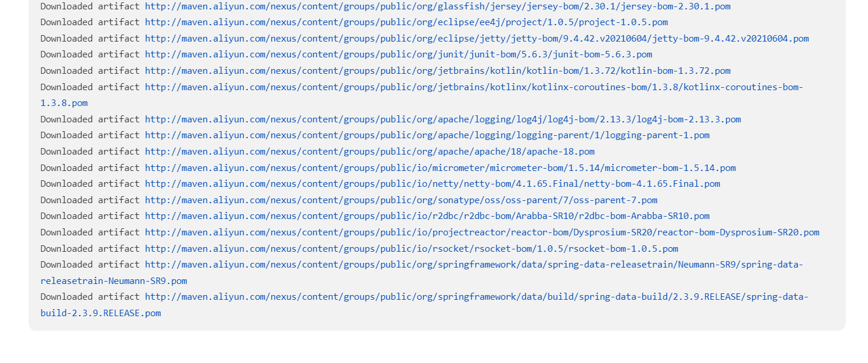This screenshot has width=868, height=363.
Task: Follow the r2dbc-bom-Arabba-SR10.pom link
Action: 427,216
